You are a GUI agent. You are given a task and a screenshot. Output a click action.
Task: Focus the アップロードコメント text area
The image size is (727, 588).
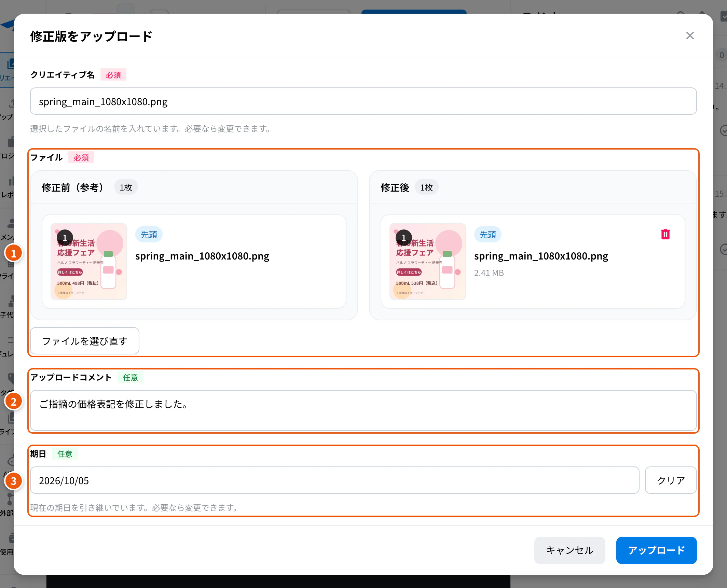point(363,410)
